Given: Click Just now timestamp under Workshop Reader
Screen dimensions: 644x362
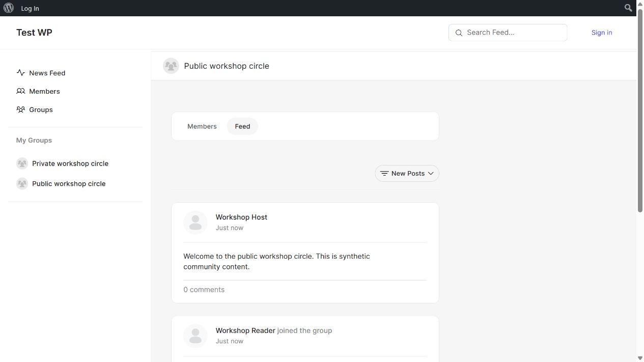Looking at the screenshot, I should tap(230, 341).
